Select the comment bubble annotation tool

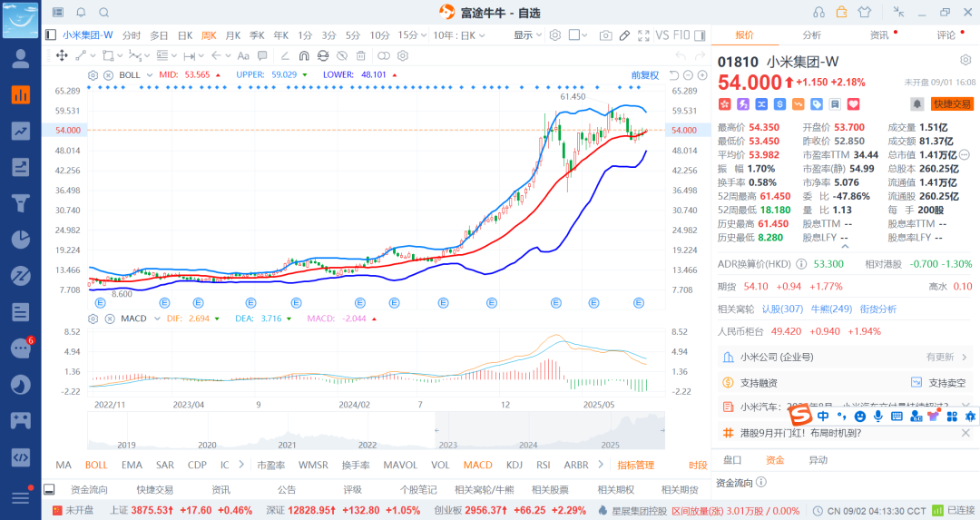262,55
